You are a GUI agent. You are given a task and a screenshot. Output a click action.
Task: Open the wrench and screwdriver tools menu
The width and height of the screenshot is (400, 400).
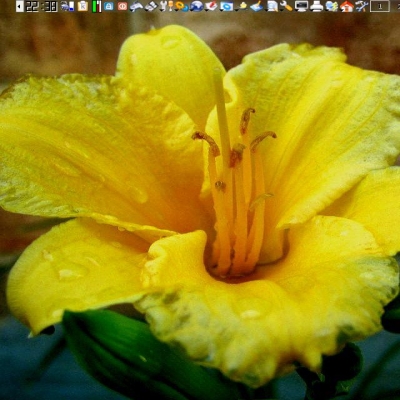(166, 6)
